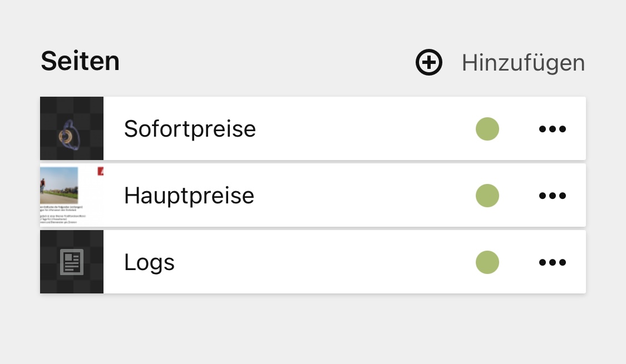The height and width of the screenshot is (364, 626).
Task: Click empty space right of the Hauptpreise title
Action: click(362, 196)
